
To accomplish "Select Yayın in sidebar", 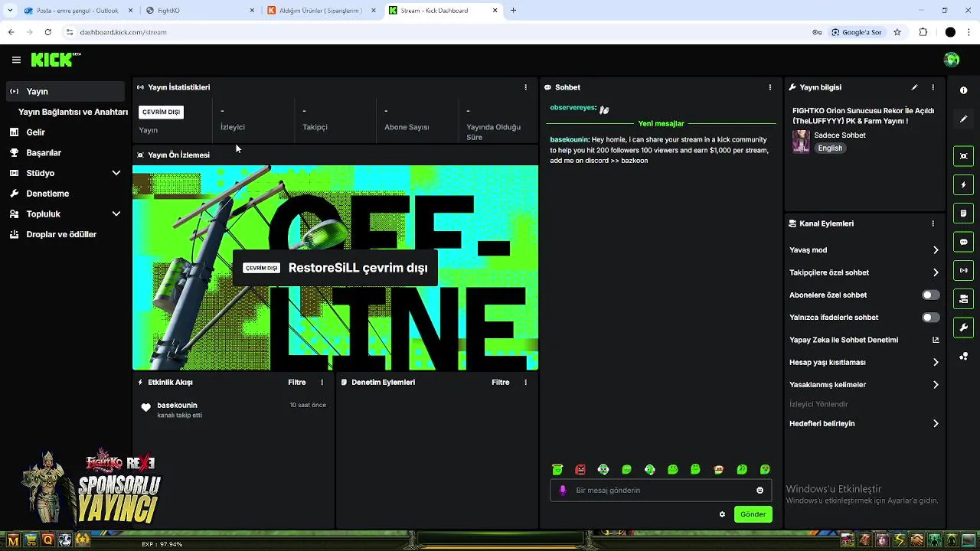I will tap(64, 91).
